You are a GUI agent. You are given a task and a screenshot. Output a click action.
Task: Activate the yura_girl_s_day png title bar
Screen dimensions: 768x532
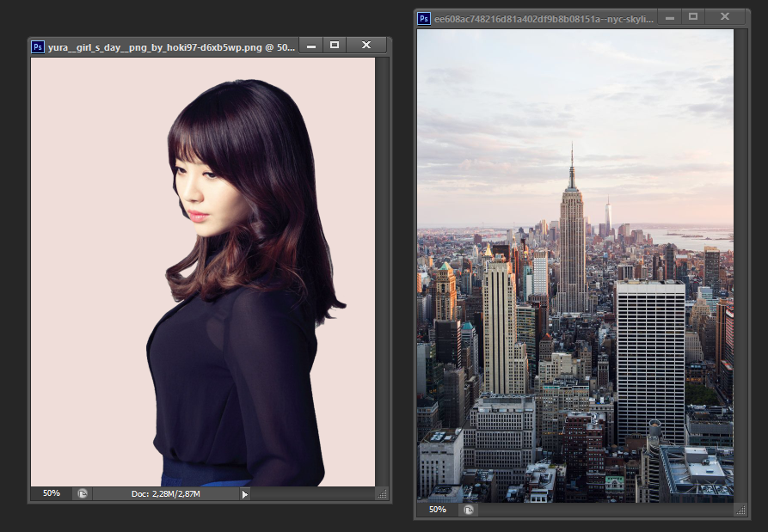pyautogui.click(x=172, y=47)
